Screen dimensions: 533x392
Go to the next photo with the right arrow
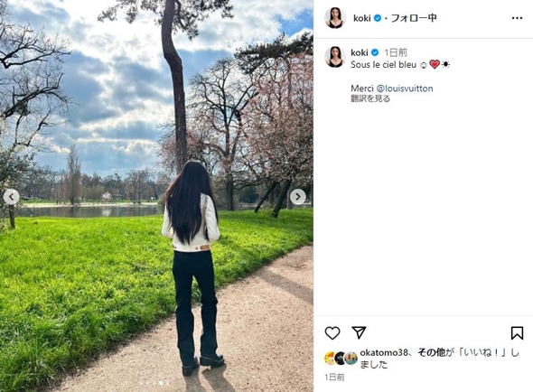(x=298, y=197)
